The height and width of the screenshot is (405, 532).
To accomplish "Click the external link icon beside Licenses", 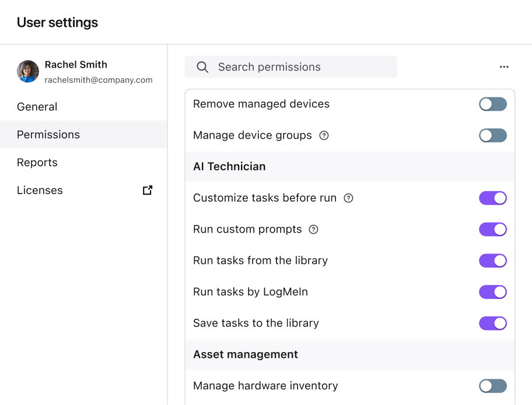I will 148,190.
